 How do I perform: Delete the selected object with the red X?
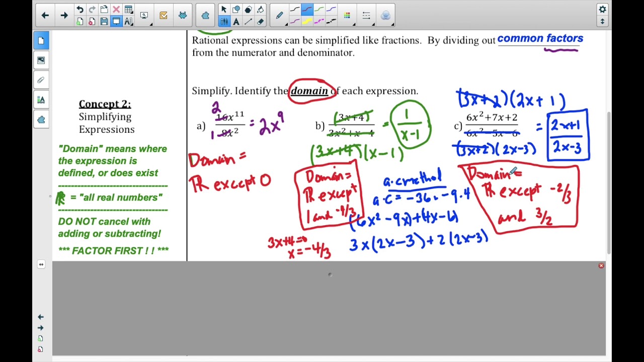(116, 10)
